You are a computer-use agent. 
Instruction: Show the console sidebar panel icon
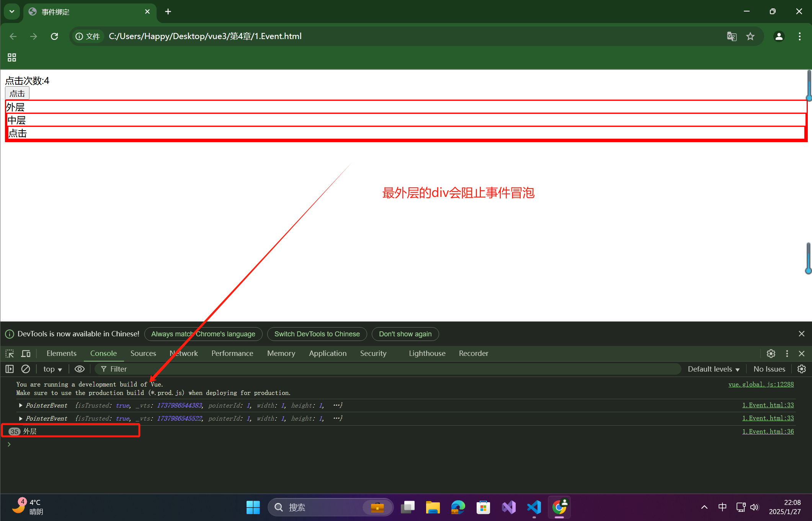(x=9, y=369)
